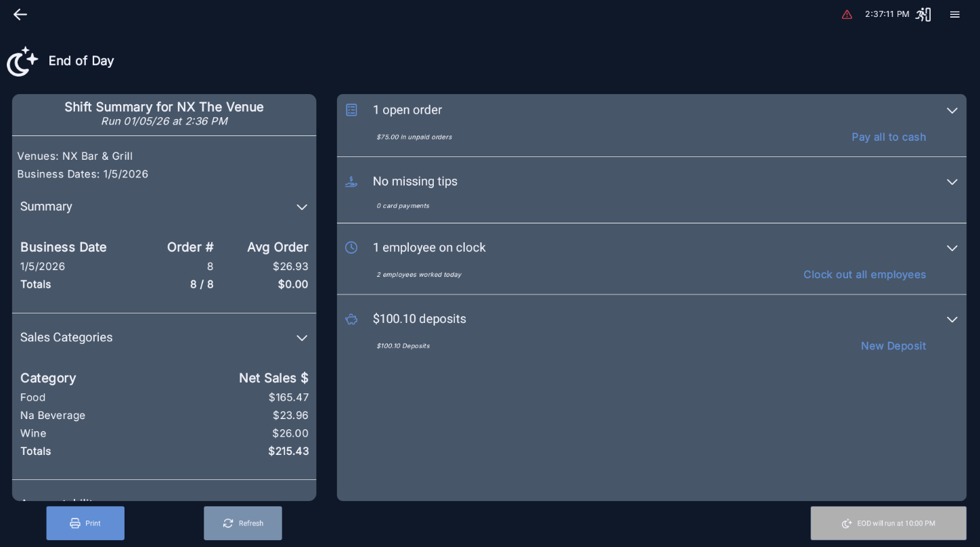Image resolution: width=980 pixels, height=547 pixels.
Task: Click the Pay all to cash link
Action: [x=889, y=137]
